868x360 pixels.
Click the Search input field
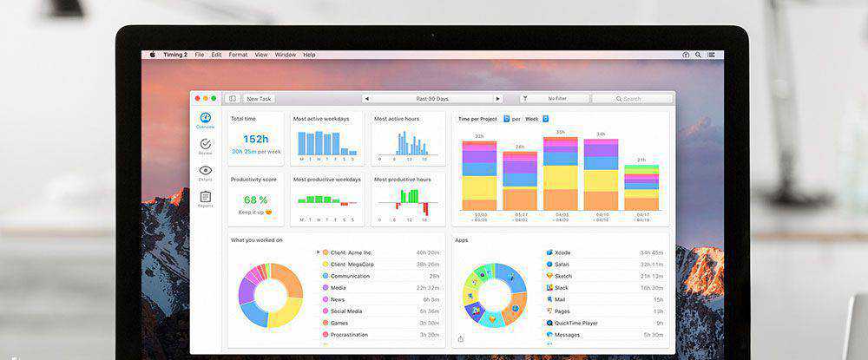[633, 99]
